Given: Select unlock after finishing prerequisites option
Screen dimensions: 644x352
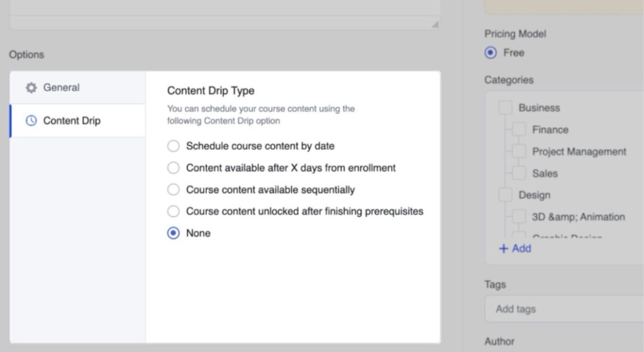Looking at the screenshot, I should pos(173,212).
